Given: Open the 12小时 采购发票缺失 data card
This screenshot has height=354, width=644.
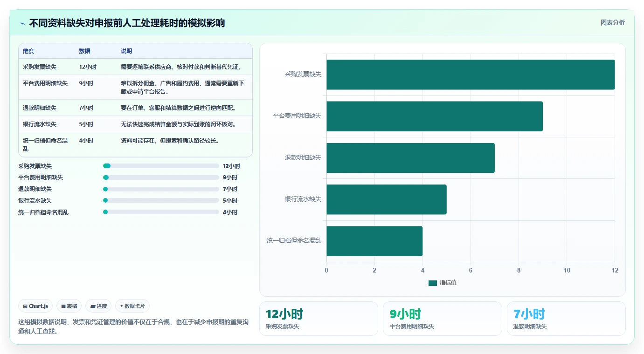Looking at the screenshot, I should click(319, 319).
